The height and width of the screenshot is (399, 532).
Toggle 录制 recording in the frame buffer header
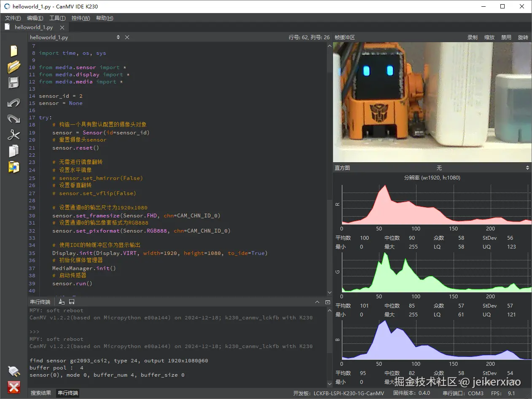click(472, 37)
